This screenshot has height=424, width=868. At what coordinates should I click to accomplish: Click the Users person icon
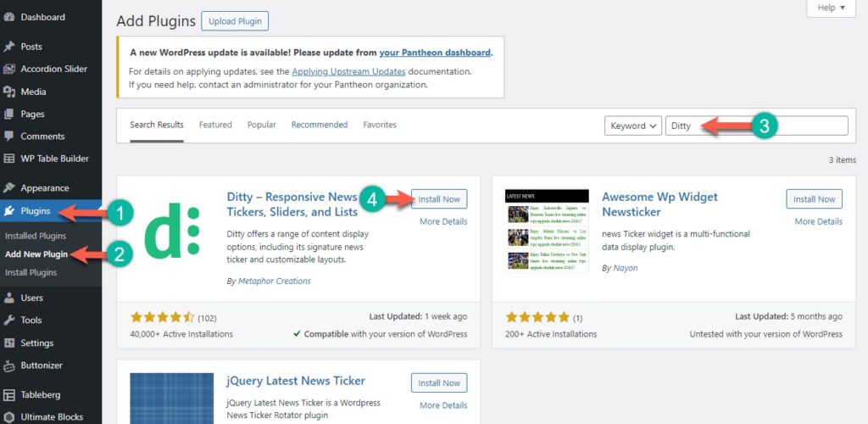pos(8,298)
